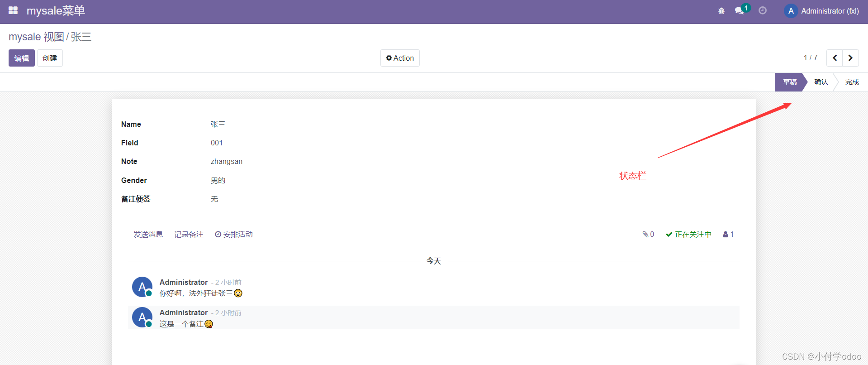Open the apps grid menu icon
Viewport: 868px width, 365px height.
click(13, 10)
